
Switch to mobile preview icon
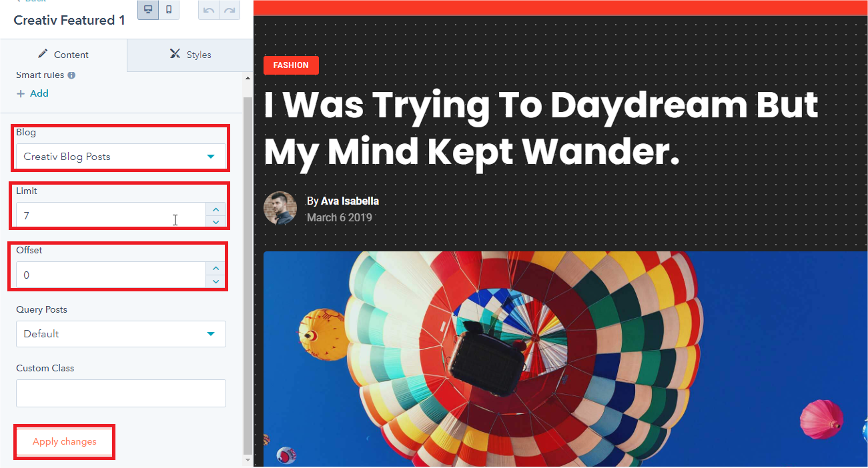point(169,9)
